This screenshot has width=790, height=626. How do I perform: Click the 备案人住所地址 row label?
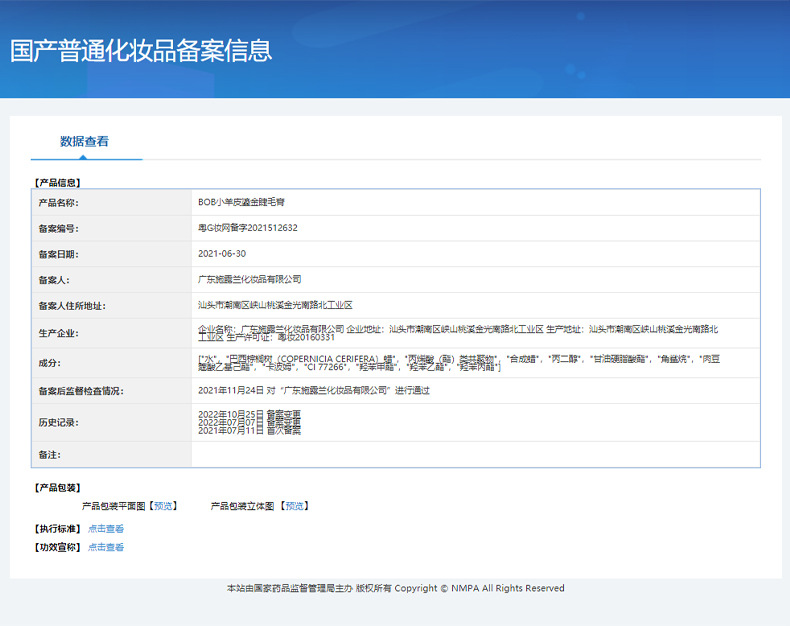[x=72, y=305]
